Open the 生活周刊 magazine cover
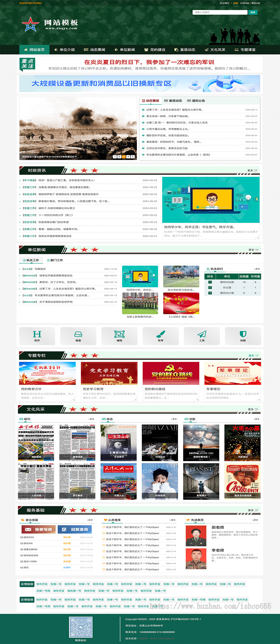 click(x=118, y=443)
